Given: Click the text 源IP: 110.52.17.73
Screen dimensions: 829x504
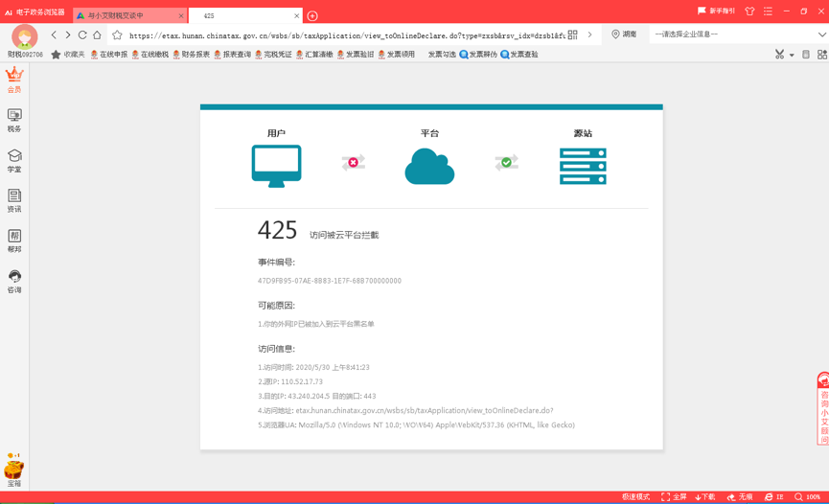Looking at the screenshot, I should (290, 382).
